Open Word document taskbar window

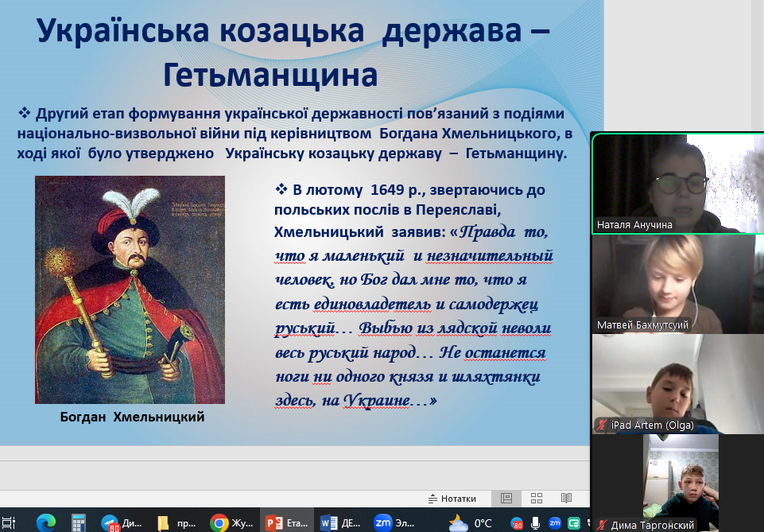tap(340, 523)
